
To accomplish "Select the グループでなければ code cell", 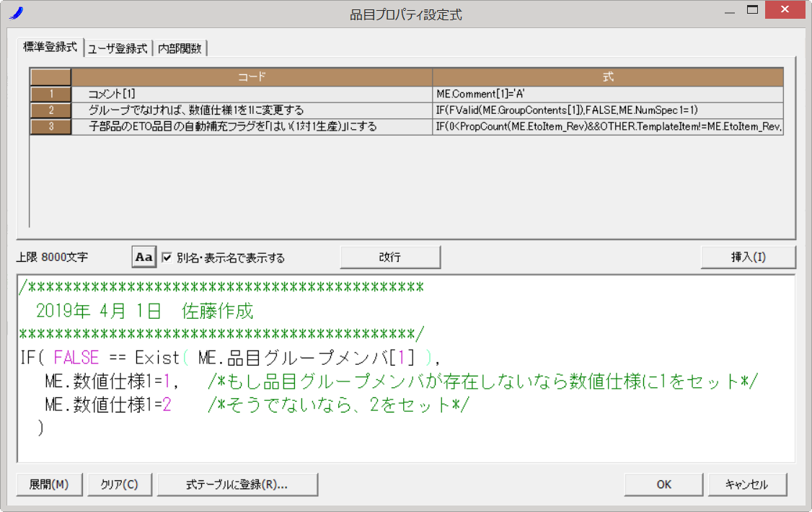I will point(252,110).
